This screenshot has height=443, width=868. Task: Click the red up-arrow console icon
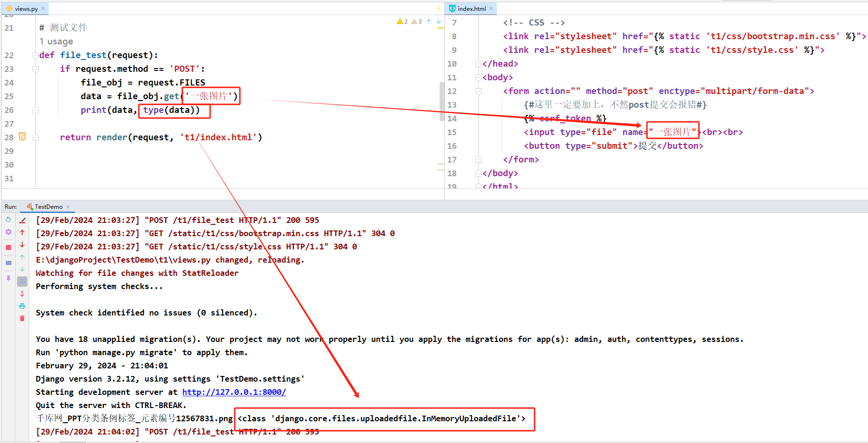pyautogui.click(x=22, y=232)
